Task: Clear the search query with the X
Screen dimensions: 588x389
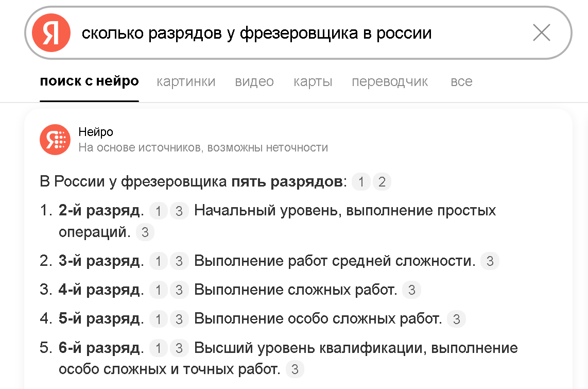Action: pyautogui.click(x=541, y=33)
